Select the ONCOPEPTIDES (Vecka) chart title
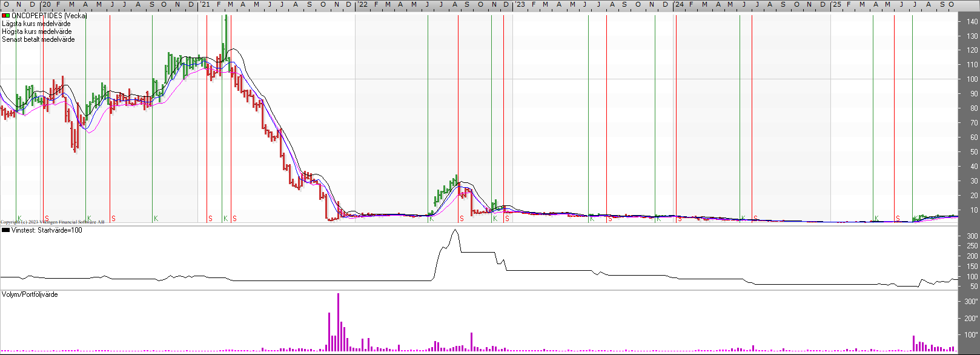The image size is (980, 355). tap(49, 16)
